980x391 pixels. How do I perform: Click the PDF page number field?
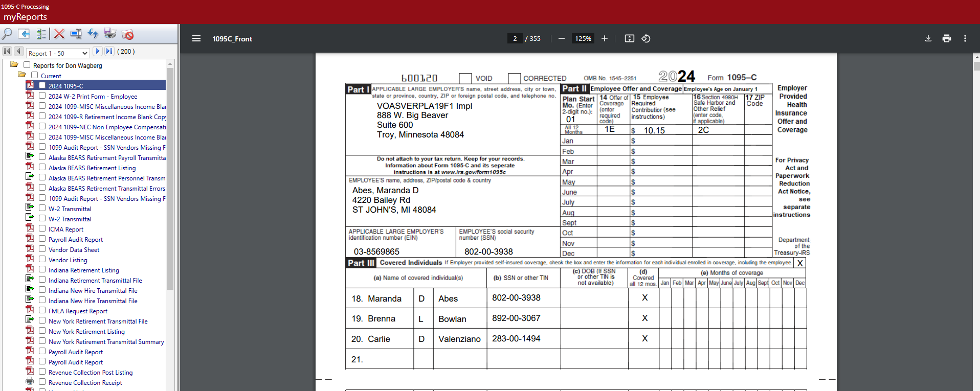515,38
